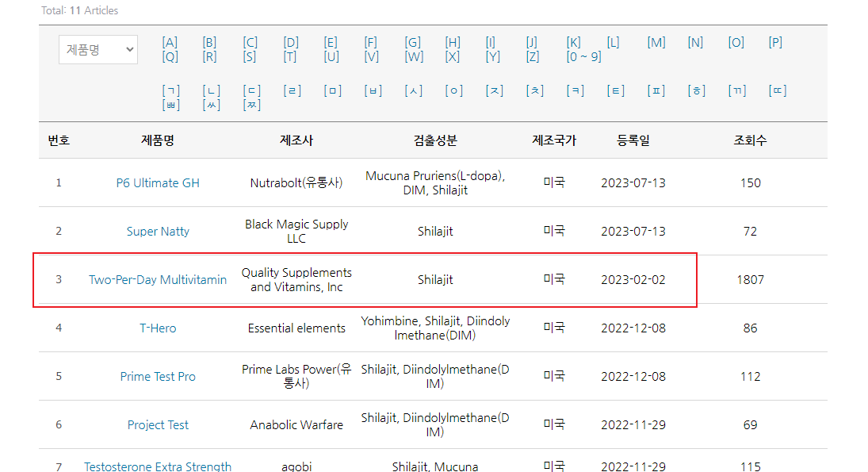
Task: Click the [S] letter filter
Action: (x=249, y=56)
